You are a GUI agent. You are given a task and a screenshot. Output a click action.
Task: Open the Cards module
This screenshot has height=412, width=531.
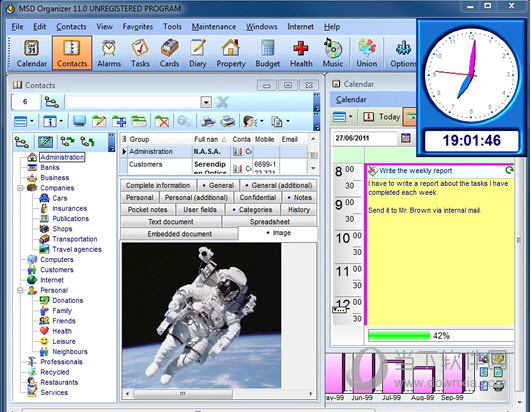(169, 53)
